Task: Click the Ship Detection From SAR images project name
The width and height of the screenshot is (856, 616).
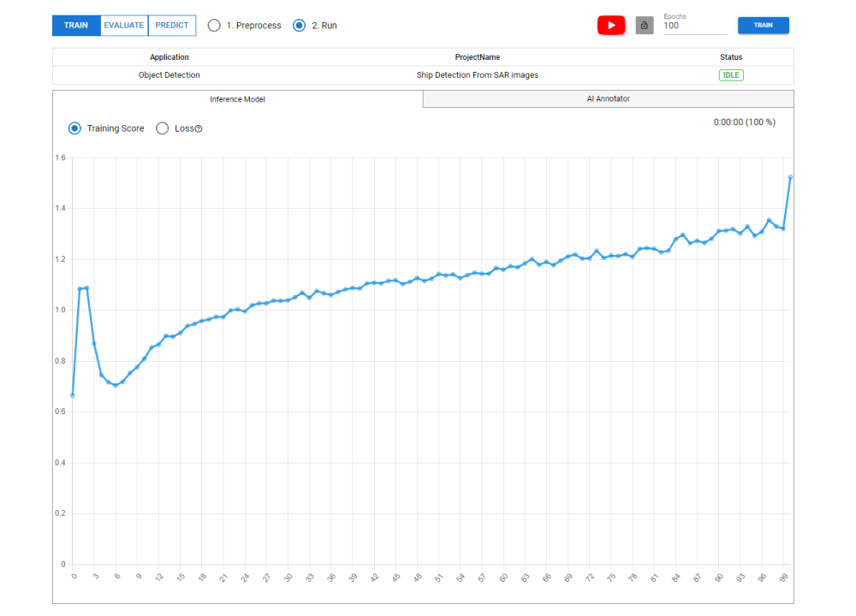Action: point(477,75)
